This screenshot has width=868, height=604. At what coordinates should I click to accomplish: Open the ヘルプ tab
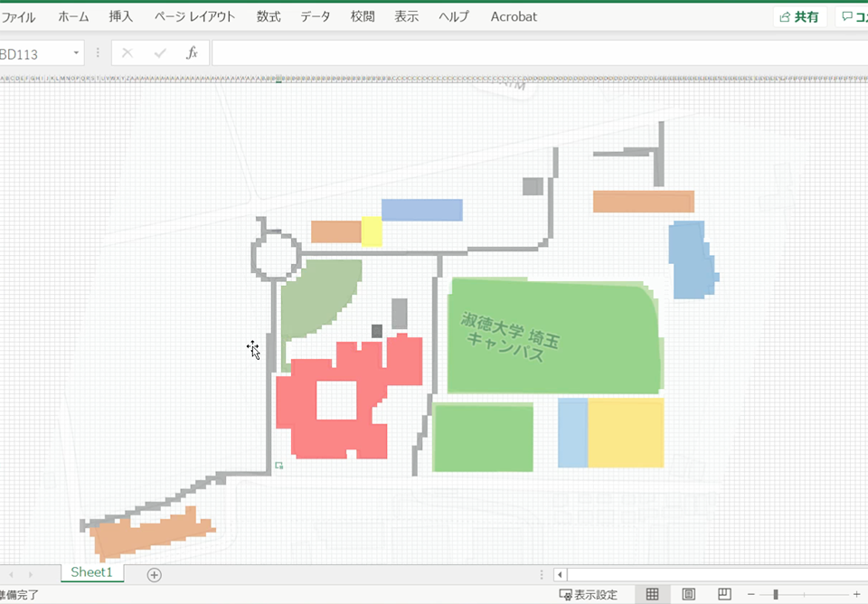pyautogui.click(x=453, y=17)
